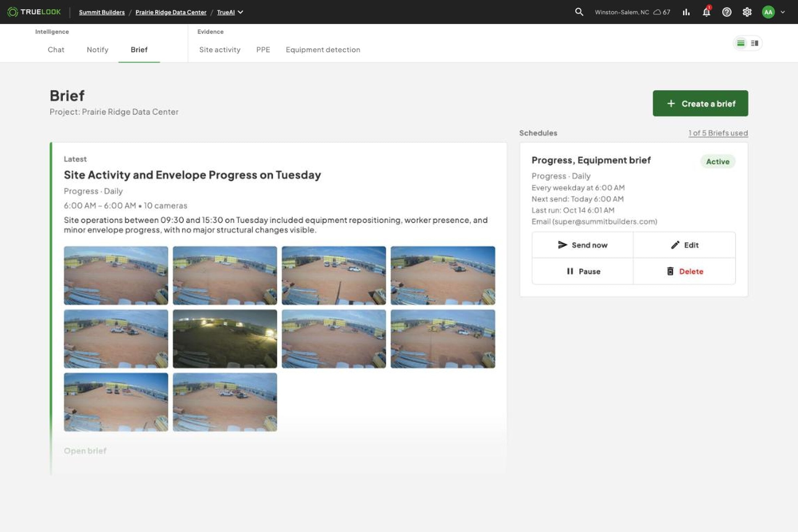The height and width of the screenshot is (532, 798).
Task: Open the search magnifier icon
Action: 579,12
